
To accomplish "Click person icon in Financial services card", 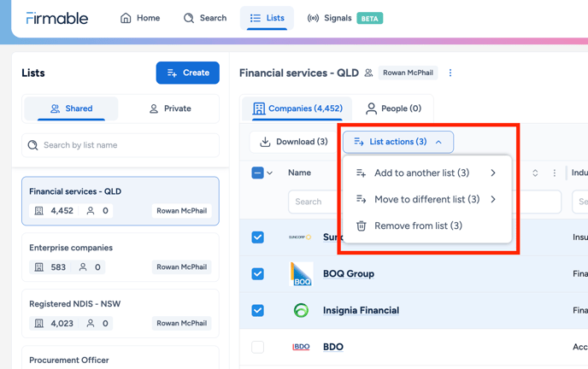I will pos(91,211).
